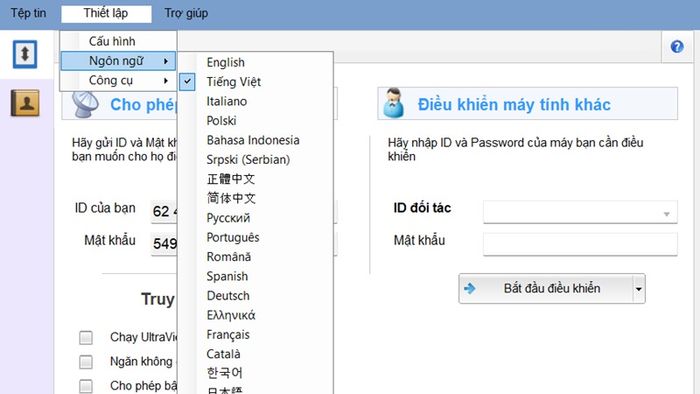Click the blue help question mark icon
700x394 pixels.
tap(677, 46)
